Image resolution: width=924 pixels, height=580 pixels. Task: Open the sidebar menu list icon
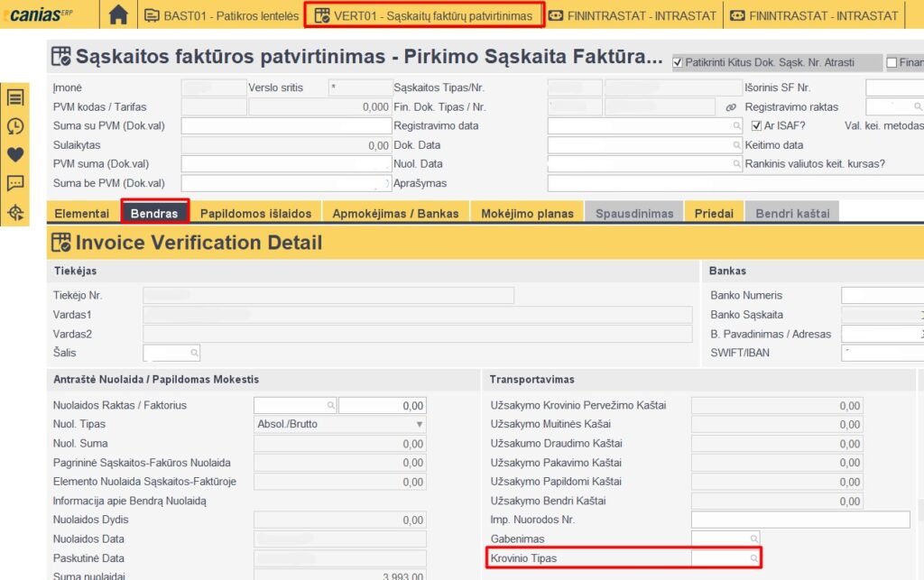pyautogui.click(x=15, y=97)
